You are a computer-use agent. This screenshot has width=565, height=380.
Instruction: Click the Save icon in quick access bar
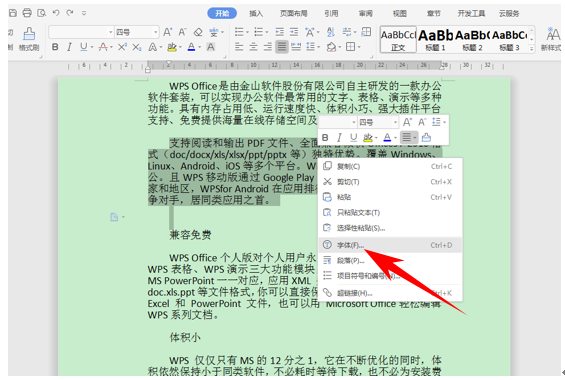pos(13,13)
